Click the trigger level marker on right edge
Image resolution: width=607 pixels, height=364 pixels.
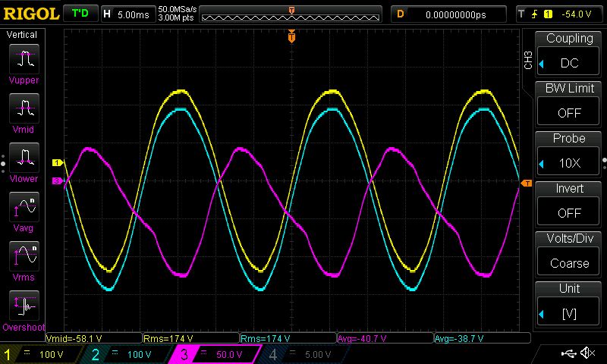click(527, 184)
